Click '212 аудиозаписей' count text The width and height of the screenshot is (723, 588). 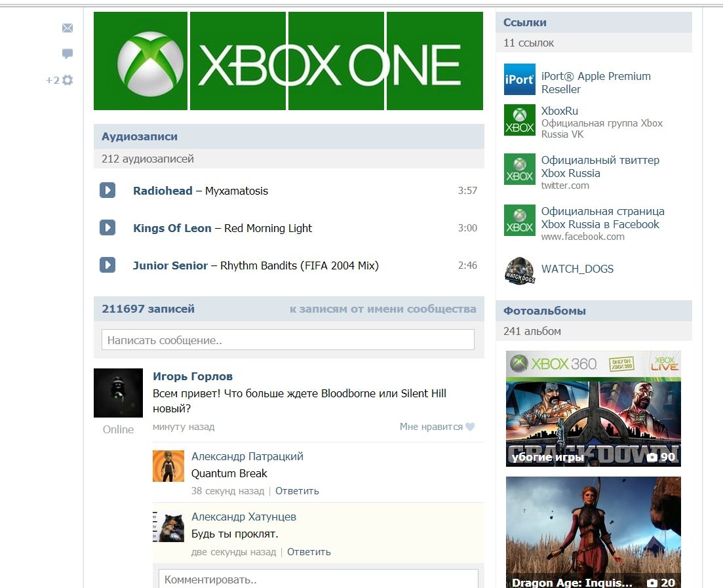coord(147,159)
